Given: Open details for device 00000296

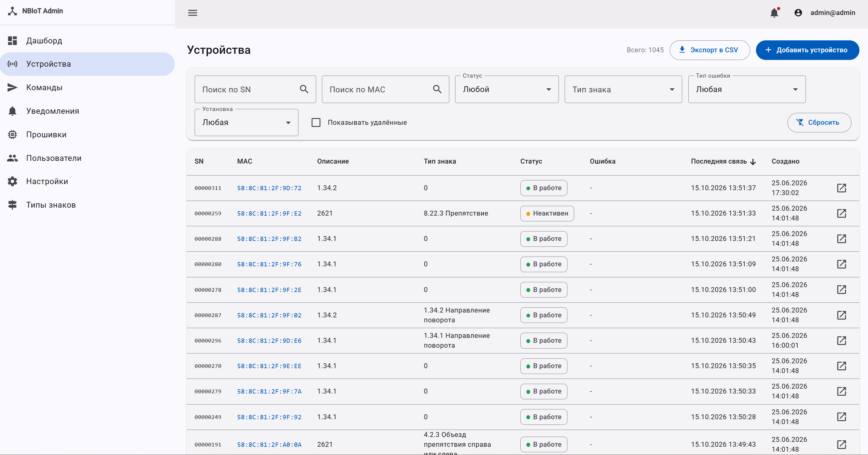Looking at the screenshot, I should click(841, 341).
